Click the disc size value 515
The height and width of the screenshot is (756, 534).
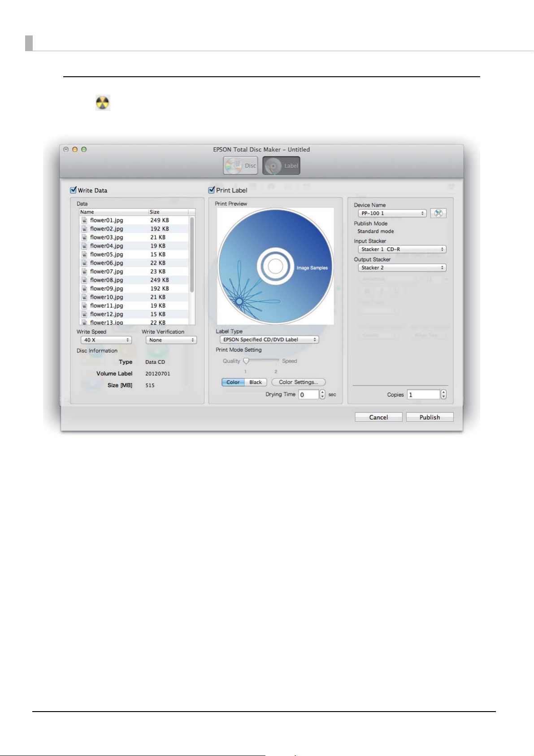tap(150, 385)
